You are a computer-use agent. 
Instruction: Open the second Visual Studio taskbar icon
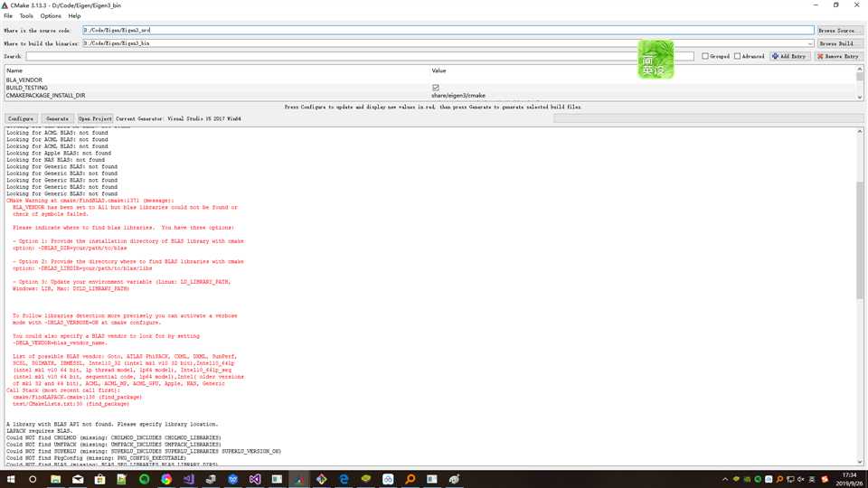coord(255,479)
